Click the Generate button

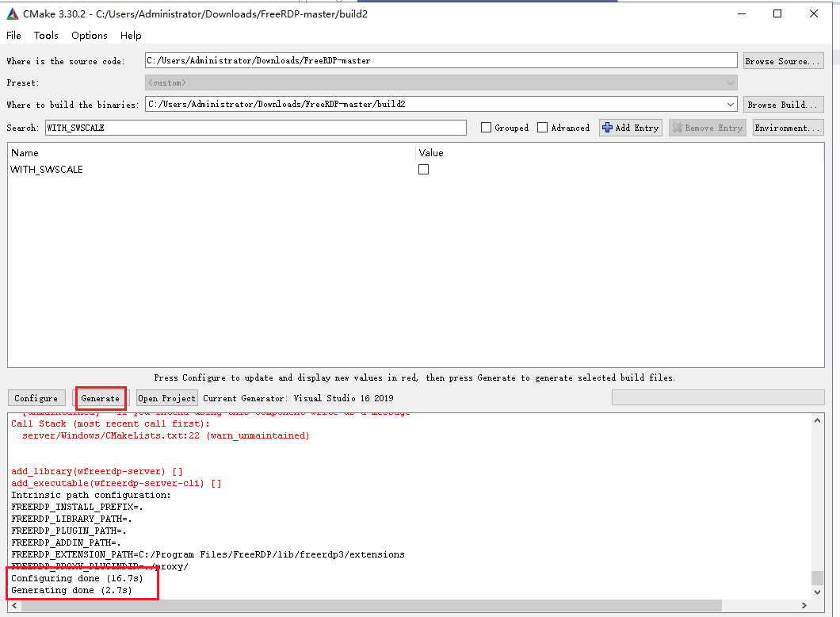pos(101,398)
